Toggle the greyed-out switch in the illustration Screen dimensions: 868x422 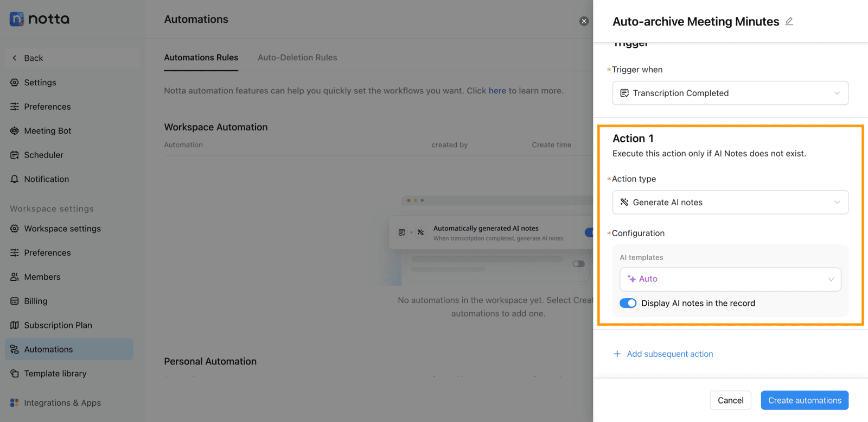(579, 264)
